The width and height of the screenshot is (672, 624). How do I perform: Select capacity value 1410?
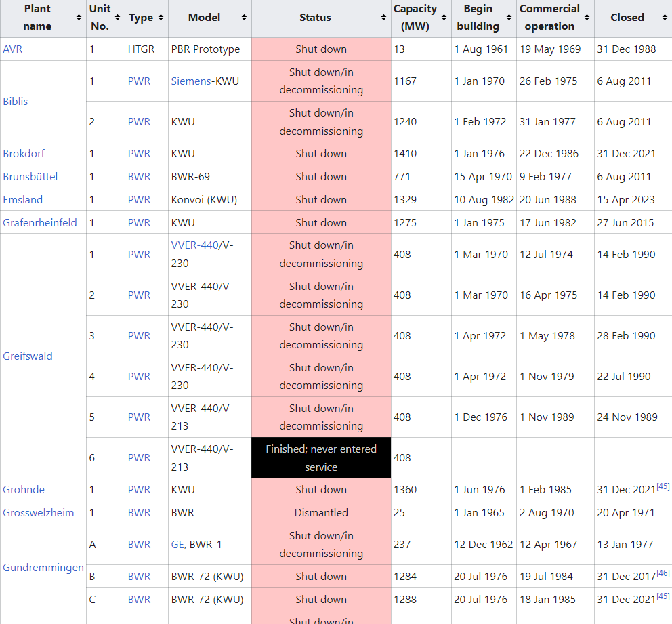tap(405, 154)
